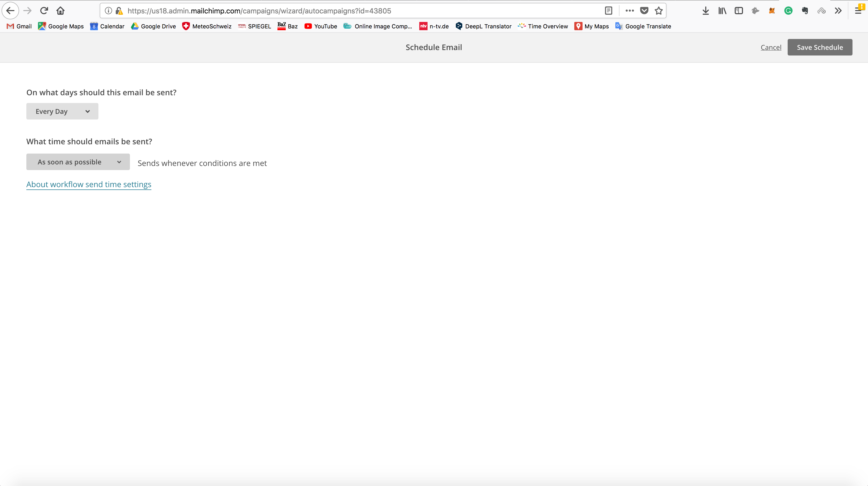Screen dimensions: 868x486
Task: Open the Every Day dropdown
Action: pos(62,111)
